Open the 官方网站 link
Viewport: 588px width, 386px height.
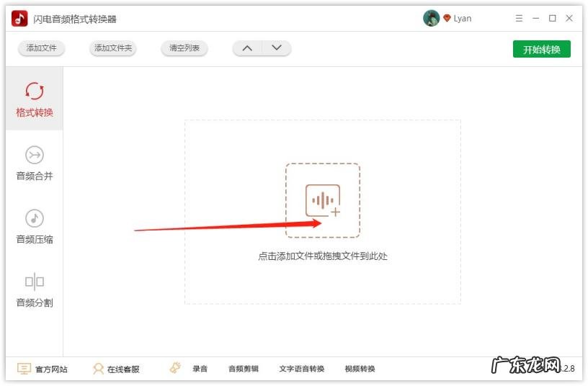point(51,369)
